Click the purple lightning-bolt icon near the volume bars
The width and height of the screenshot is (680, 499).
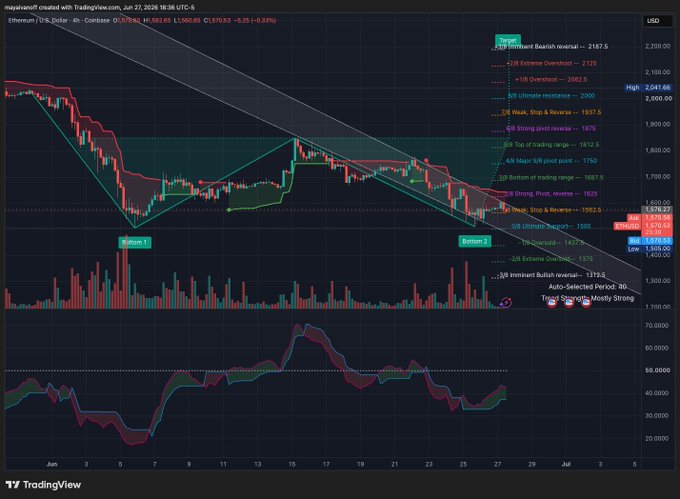pyautogui.click(x=506, y=302)
